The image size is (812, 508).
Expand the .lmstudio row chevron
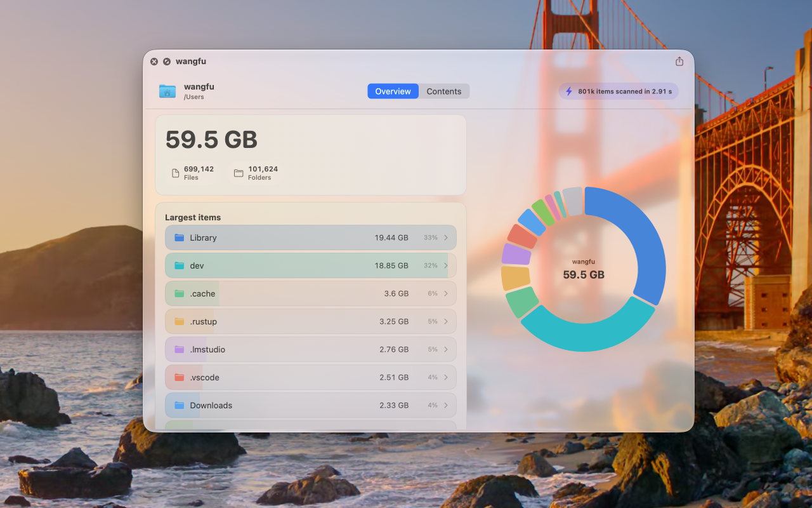click(446, 349)
